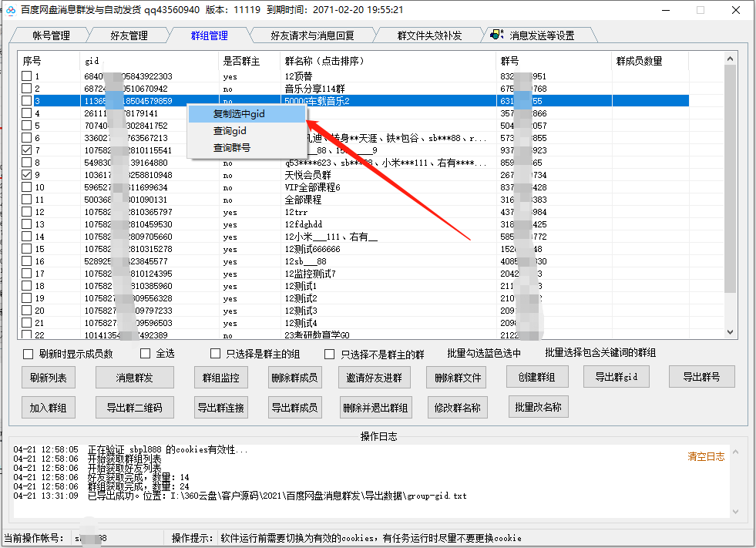Screen dimensions: 756x548
Task: Check 只选择是群主的组 option
Action: [x=215, y=354]
